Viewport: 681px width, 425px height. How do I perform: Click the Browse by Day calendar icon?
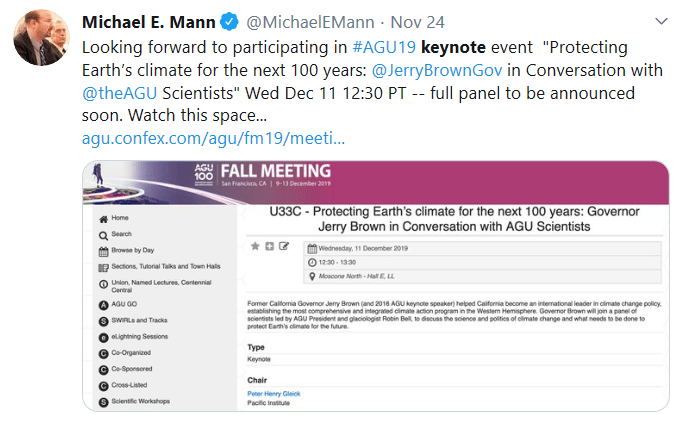pos(103,251)
